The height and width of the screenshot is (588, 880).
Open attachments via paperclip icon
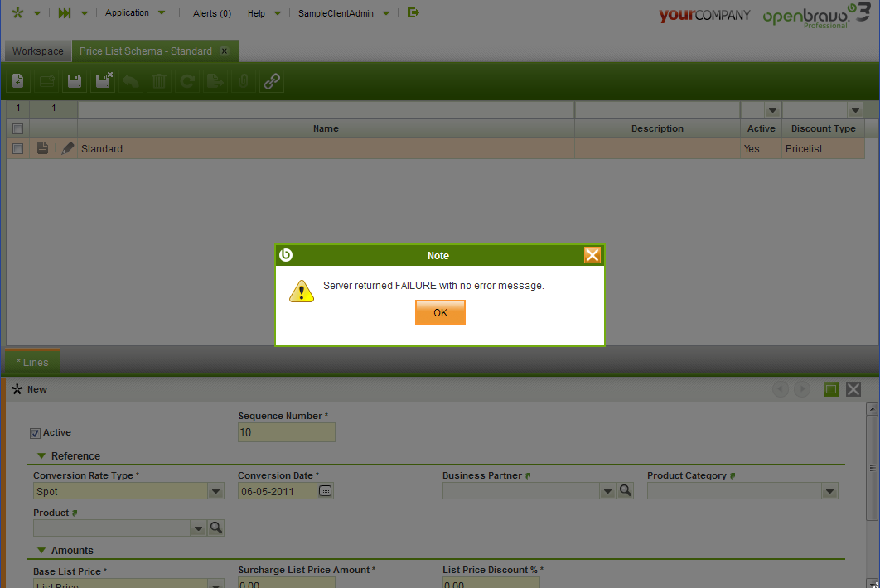point(243,81)
